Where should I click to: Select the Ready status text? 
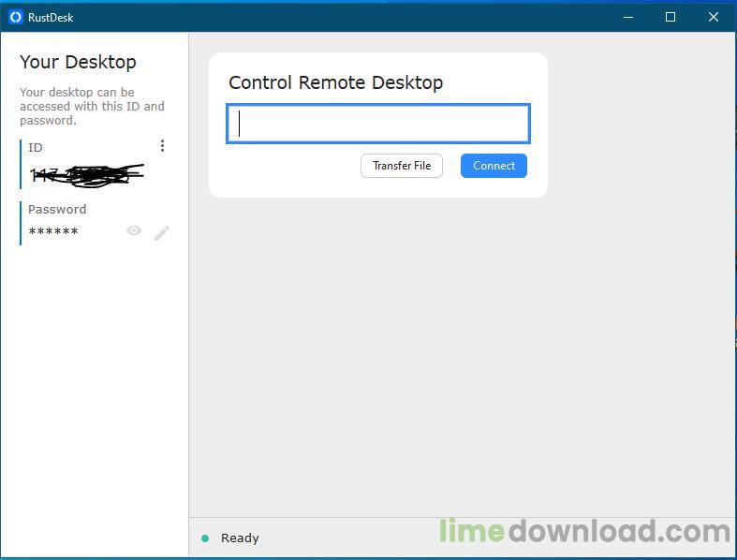tap(240, 538)
